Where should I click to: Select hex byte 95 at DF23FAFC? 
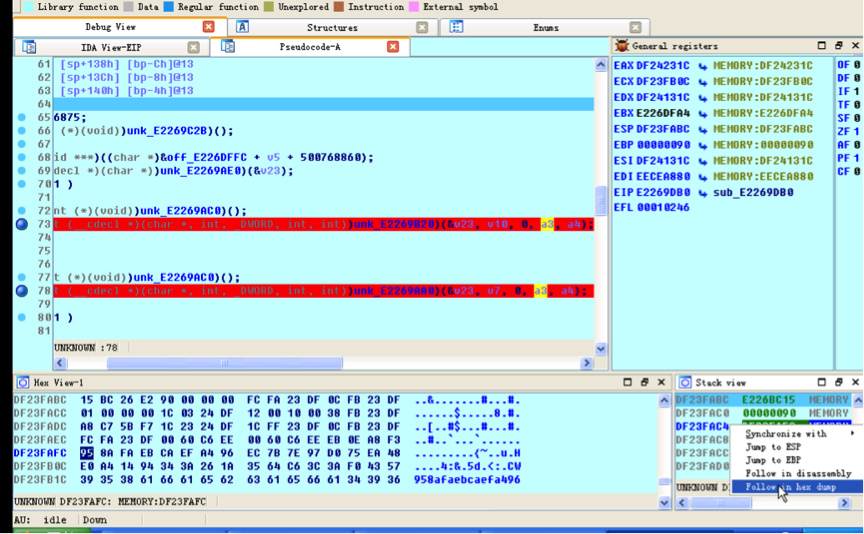[x=87, y=453]
